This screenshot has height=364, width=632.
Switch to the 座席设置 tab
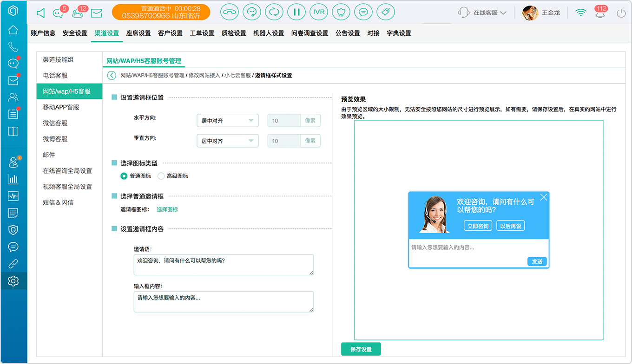tap(138, 33)
